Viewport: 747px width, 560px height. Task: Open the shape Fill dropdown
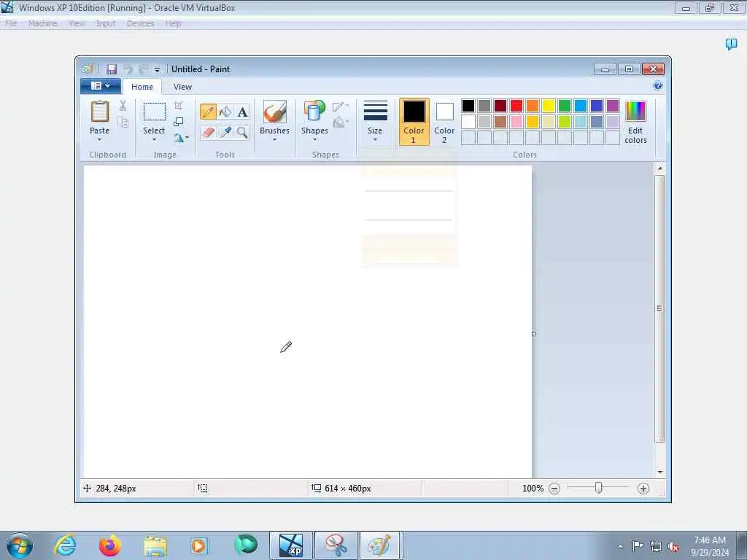pyautogui.click(x=341, y=122)
